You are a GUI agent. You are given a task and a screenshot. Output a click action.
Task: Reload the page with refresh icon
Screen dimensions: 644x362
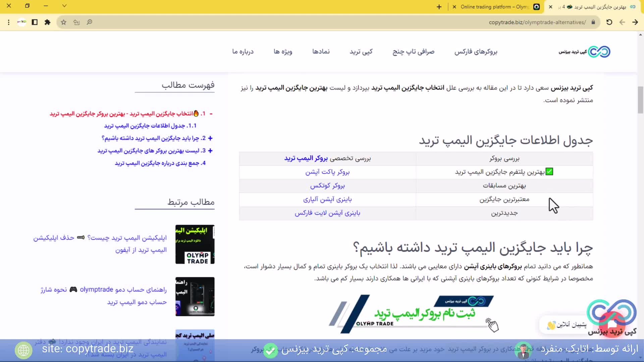point(609,22)
